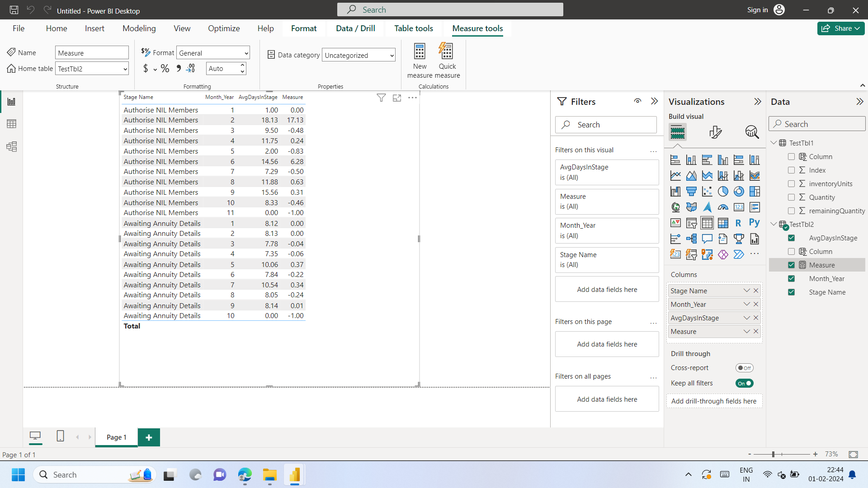Screen dimensions: 868x488
Task: Switch to the Table tools tab
Action: 414,28
